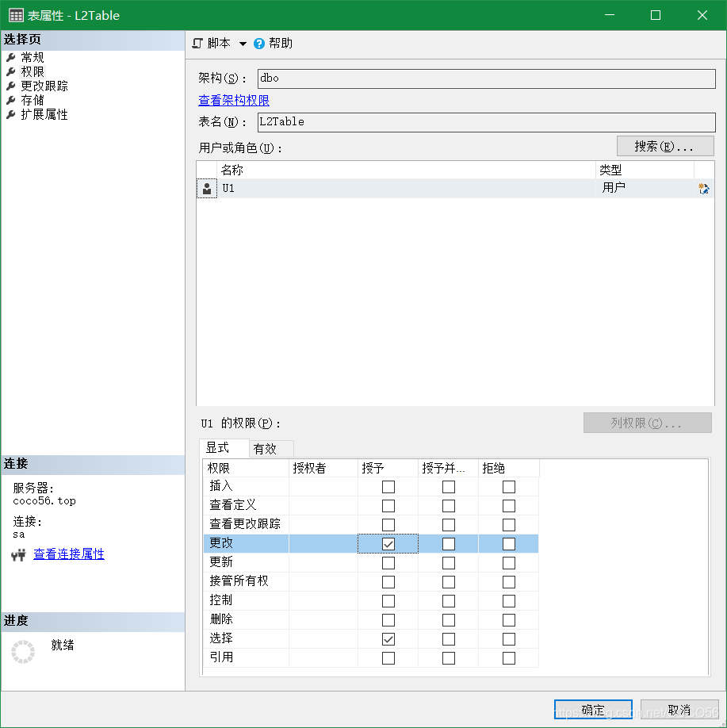Select the 接管所有权 permission row
The image size is (727, 728).
pyautogui.click(x=371, y=582)
